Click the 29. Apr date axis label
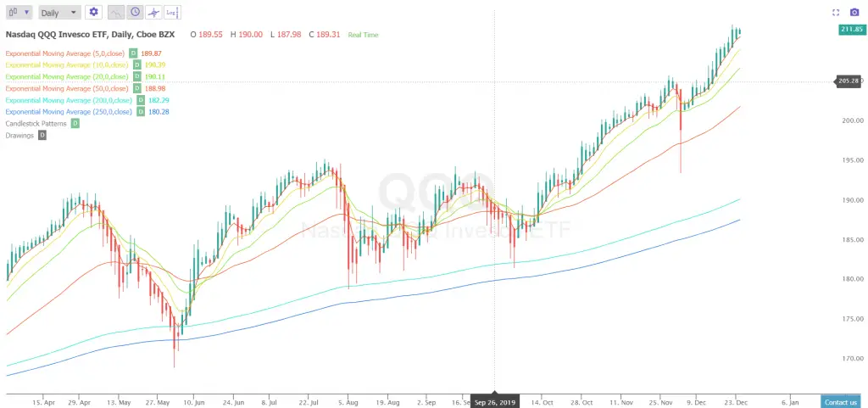Screen dimensions: 868x408 [80, 402]
